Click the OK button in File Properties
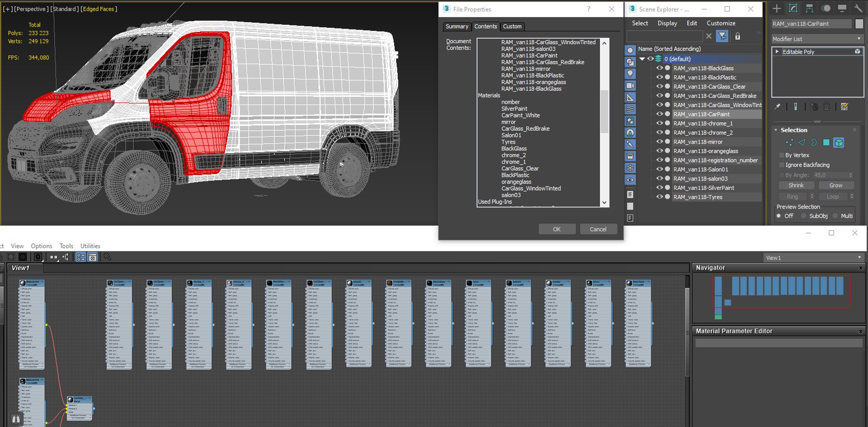Viewport: 868px width, 427px height. click(x=557, y=229)
